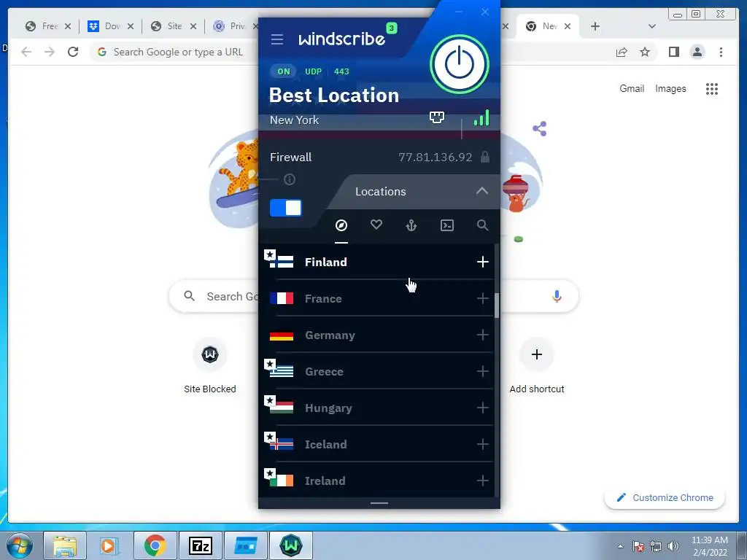Image resolution: width=747 pixels, height=560 pixels.
Task: Expand the Greece server list
Action: pyautogui.click(x=483, y=371)
